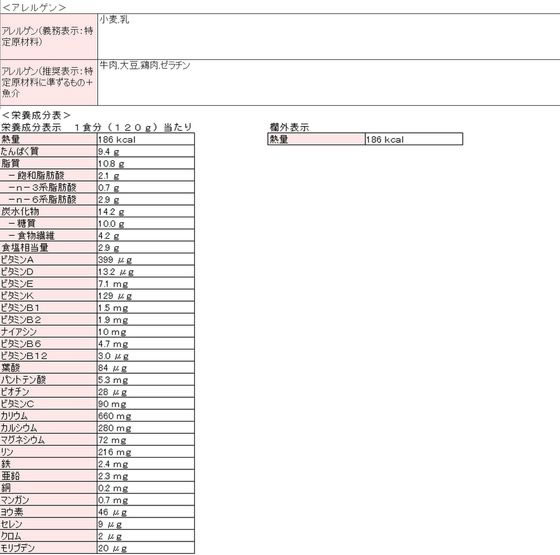
Task: Select the 4.2 g fiber value
Action: [146, 235]
